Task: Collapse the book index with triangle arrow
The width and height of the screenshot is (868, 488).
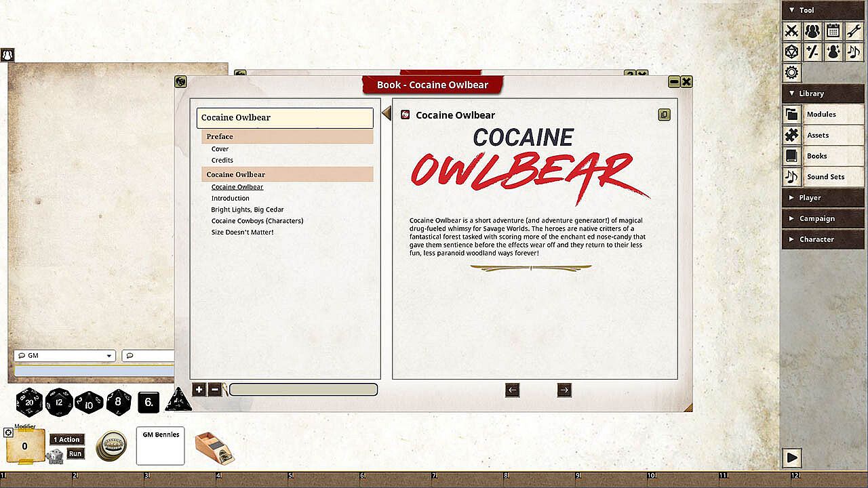Action: (x=387, y=113)
